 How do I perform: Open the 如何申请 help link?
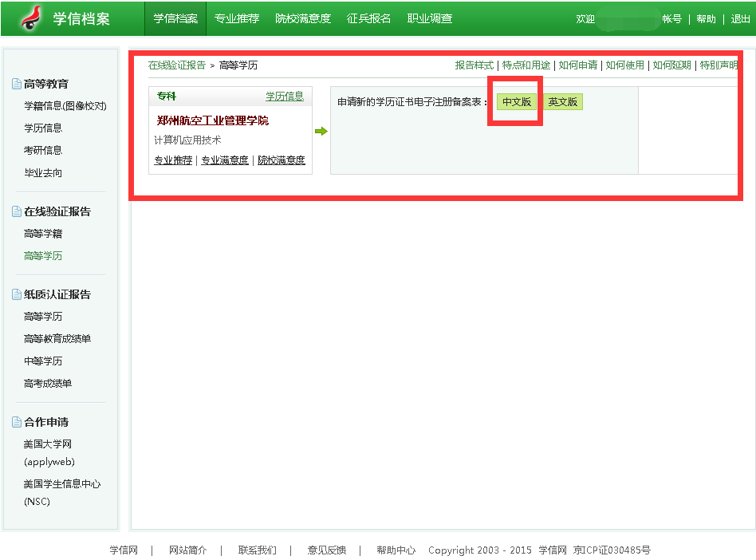578,65
